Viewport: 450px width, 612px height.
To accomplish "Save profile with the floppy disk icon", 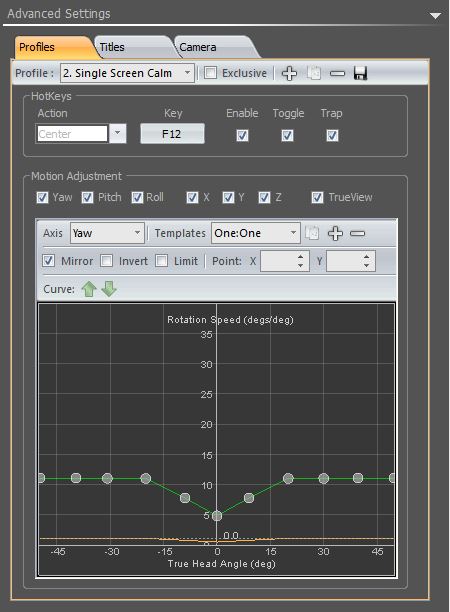I will coord(360,73).
